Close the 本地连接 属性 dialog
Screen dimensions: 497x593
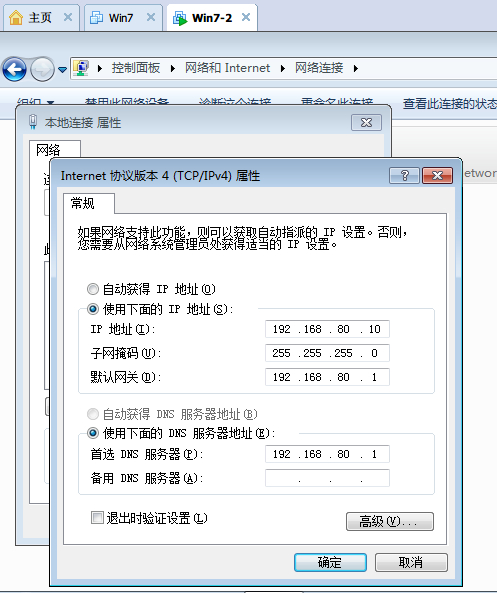point(366,123)
